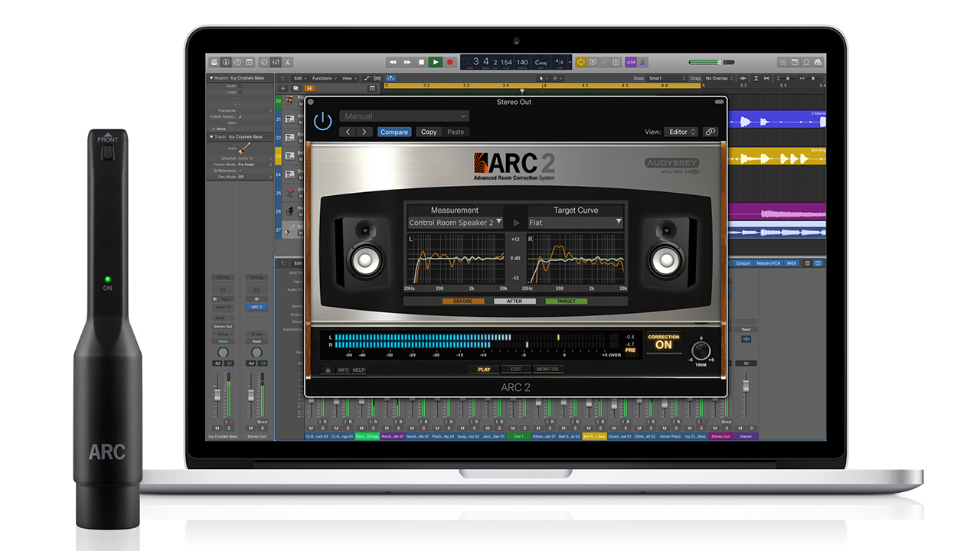The image size is (980, 551).
Task: Switch to the MONITOR tab in ARC 2
Action: (547, 370)
